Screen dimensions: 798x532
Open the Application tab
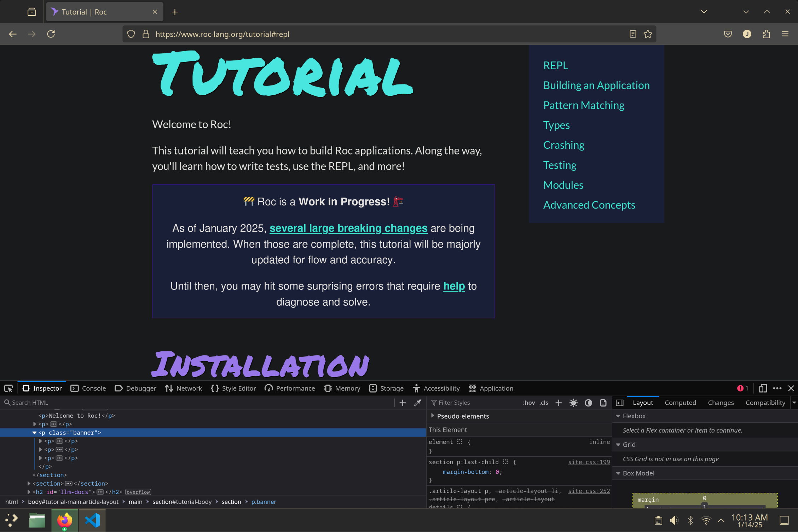pyautogui.click(x=491, y=388)
